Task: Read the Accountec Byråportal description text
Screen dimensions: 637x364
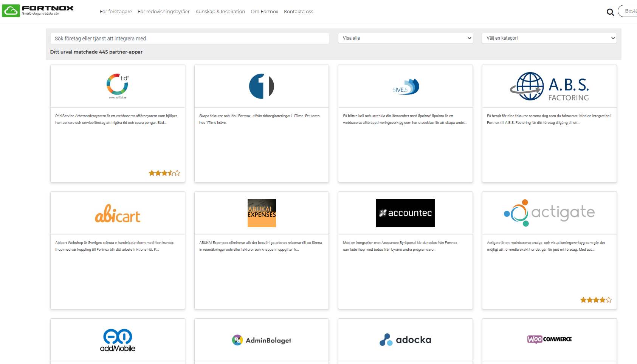Action: pos(400,246)
